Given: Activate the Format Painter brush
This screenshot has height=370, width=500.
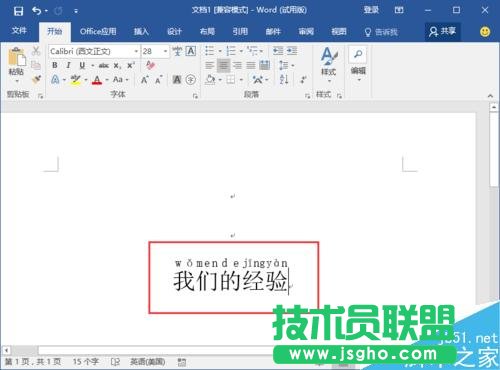Looking at the screenshot, I should (36, 79).
